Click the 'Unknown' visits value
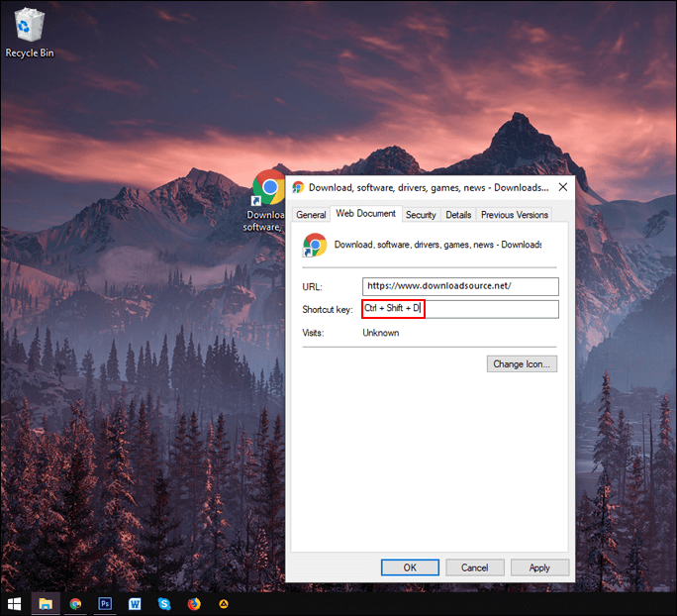This screenshot has height=616, width=677. [381, 333]
